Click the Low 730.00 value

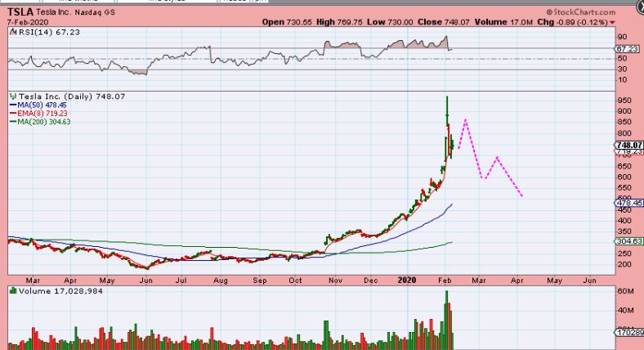point(390,22)
